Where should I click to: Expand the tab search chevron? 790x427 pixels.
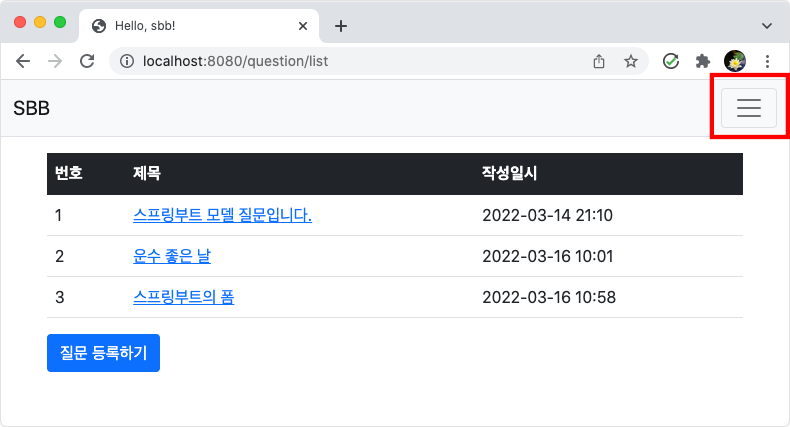(767, 26)
